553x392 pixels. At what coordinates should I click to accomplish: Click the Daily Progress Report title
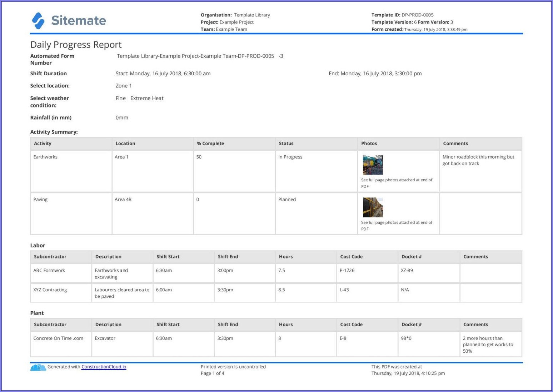point(76,45)
